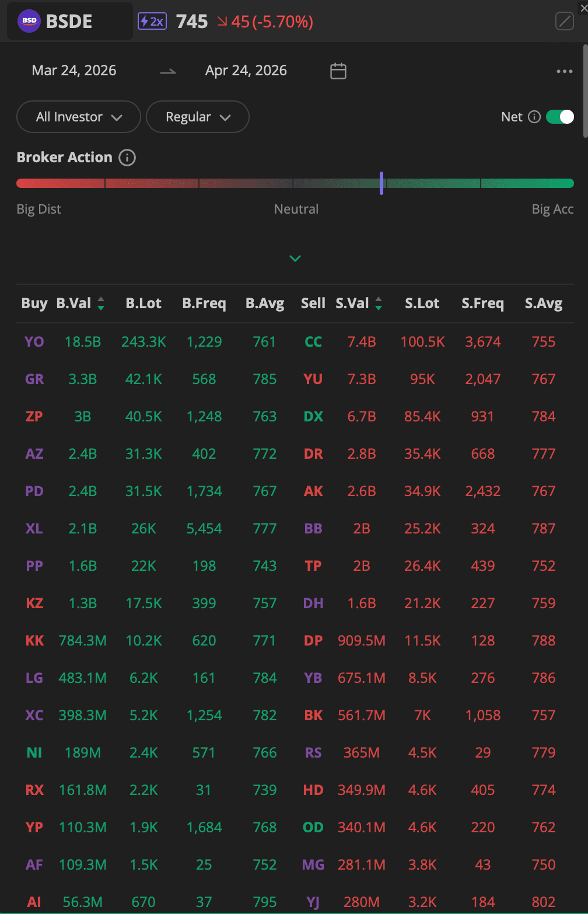Click the Apr 24, 2026 end date field
The image size is (588, 914).
(x=246, y=70)
